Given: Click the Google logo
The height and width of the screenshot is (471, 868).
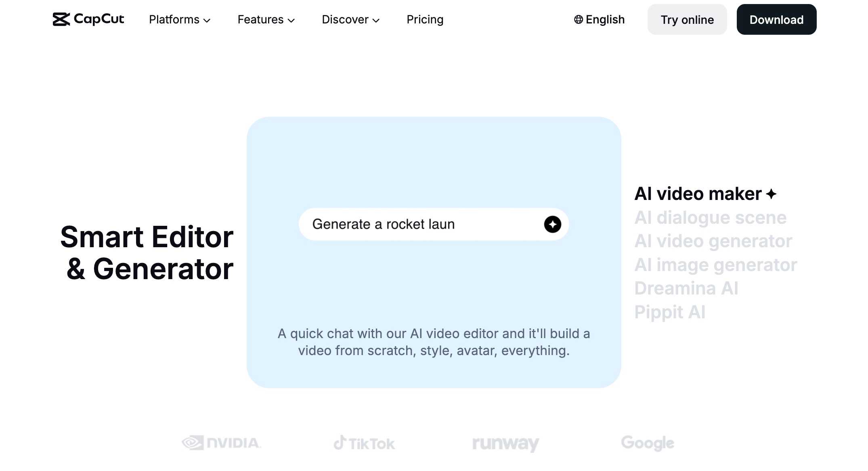Looking at the screenshot, I should pos(647,443).
